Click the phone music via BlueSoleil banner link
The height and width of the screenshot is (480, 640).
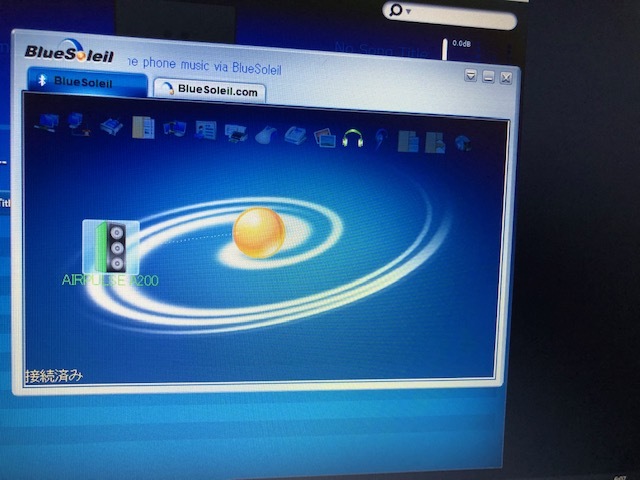coord(204,66)
